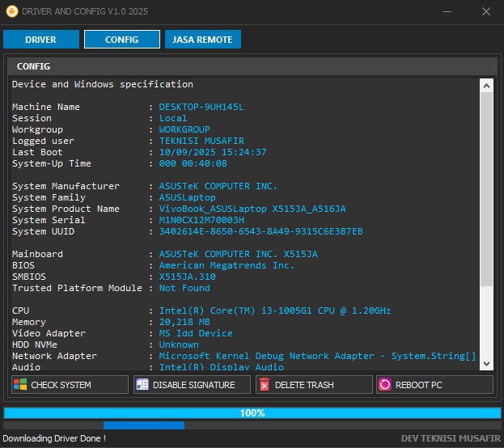
Task: Click machine name DESKTOP-9UH145L
Action: coord(201,107)
